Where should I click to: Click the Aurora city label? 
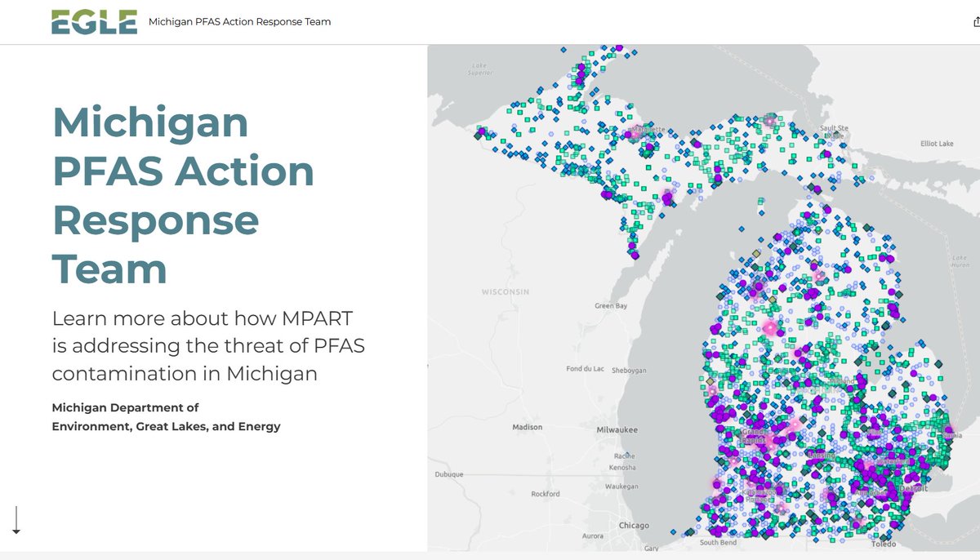pos(593,536)
